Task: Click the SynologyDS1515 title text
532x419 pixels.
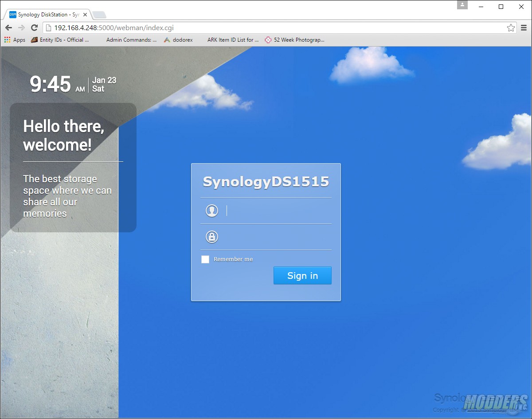Action: pos(266,181)
